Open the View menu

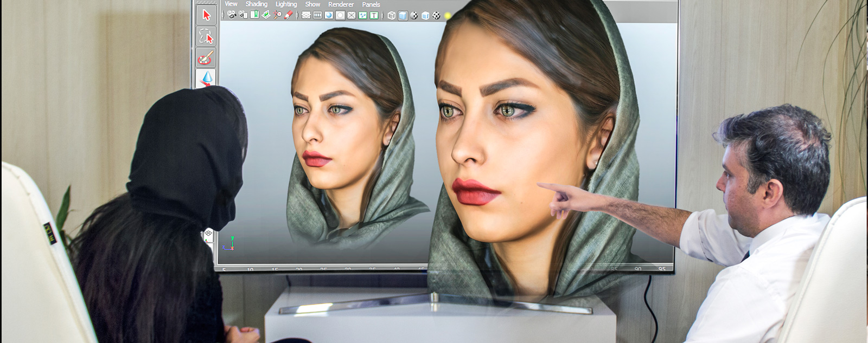click(x=231, y=4)
